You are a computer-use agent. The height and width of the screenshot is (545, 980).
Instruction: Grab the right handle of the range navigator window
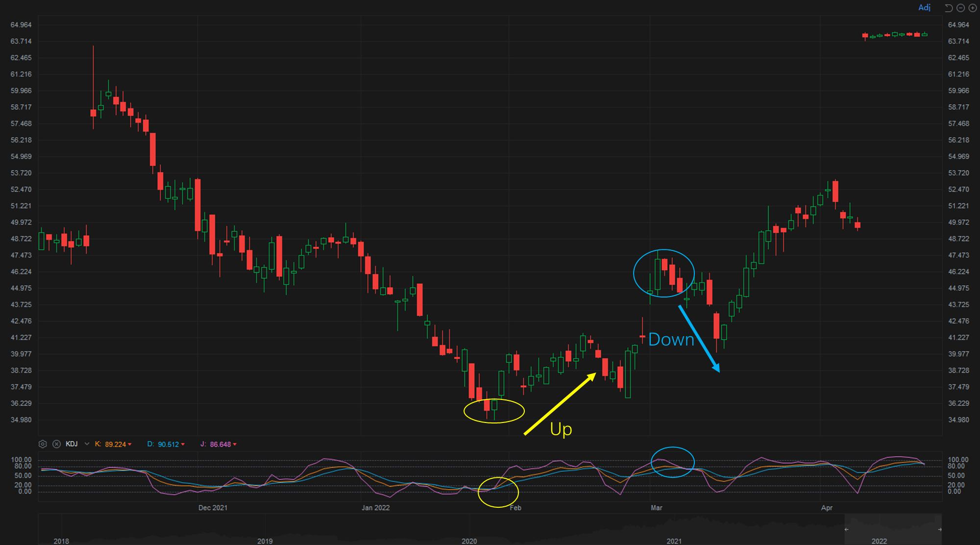940,529
